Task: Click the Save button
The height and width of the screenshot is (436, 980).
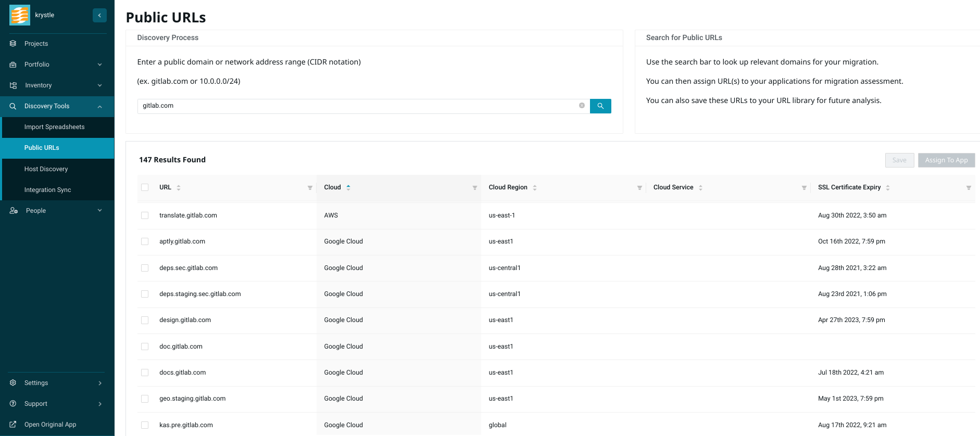Action: (899, 160)
